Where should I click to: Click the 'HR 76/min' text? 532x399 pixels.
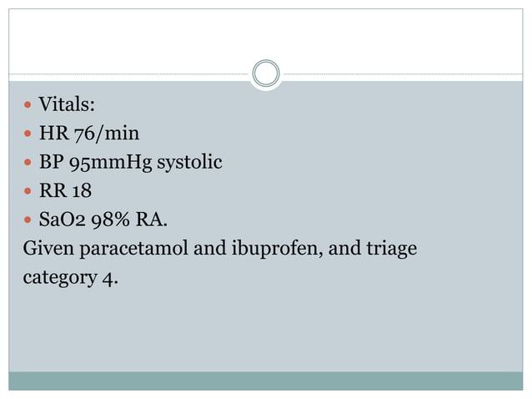[x=89, y=133]
